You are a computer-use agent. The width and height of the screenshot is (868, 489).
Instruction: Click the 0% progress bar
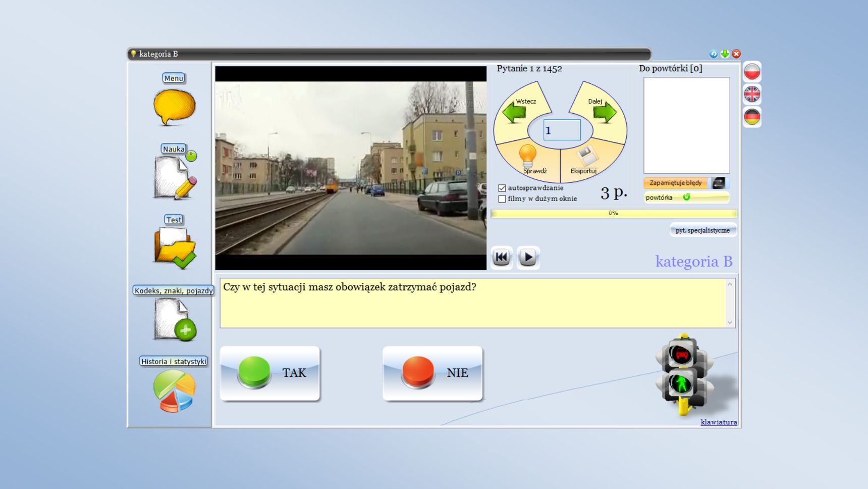[614, 213]
